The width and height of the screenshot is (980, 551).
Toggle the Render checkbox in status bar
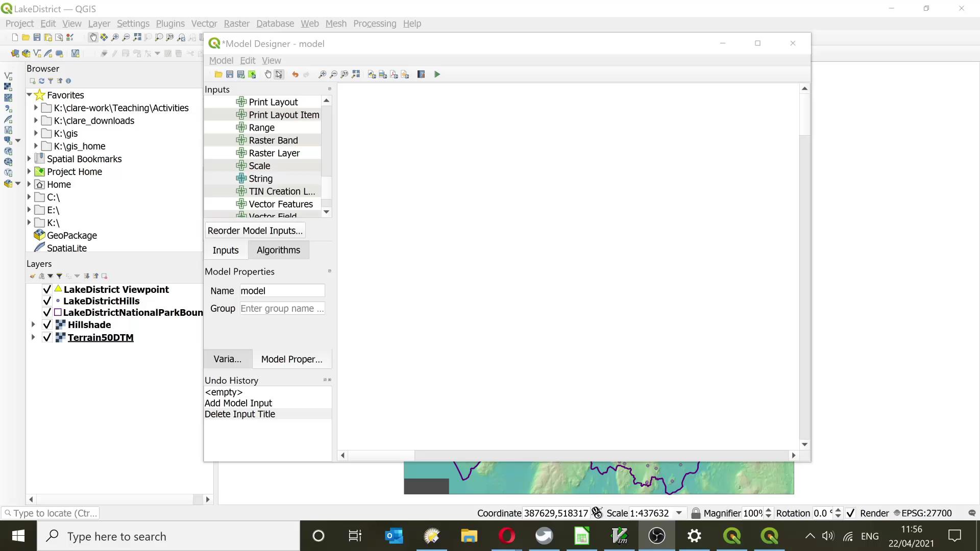coord(850,513)
